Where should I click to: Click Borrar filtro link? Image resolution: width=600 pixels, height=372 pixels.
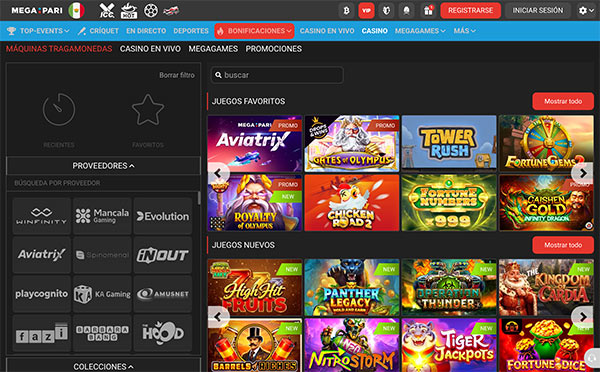177,75
